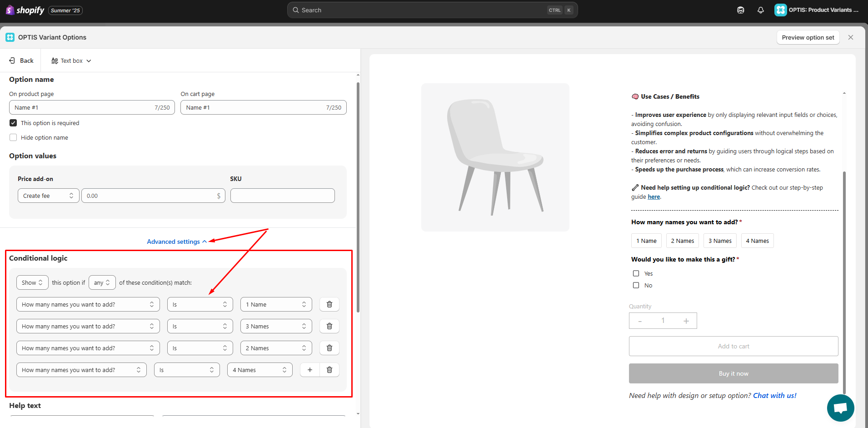Viewport: 868px width, 428px height.
Task: Select the '2 Names' option button
Action: click(683, 241)
